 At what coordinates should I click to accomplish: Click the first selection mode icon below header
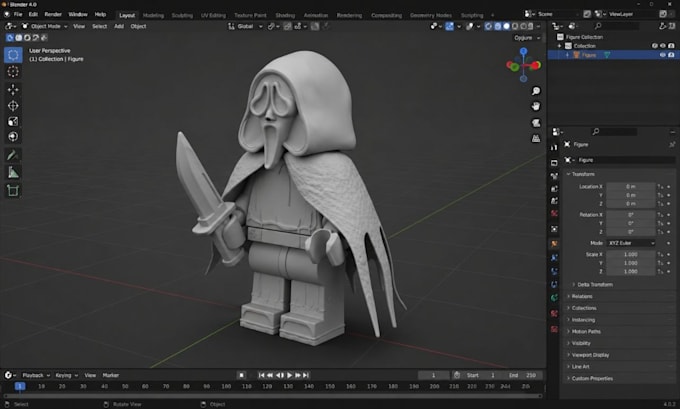point(10,38)
